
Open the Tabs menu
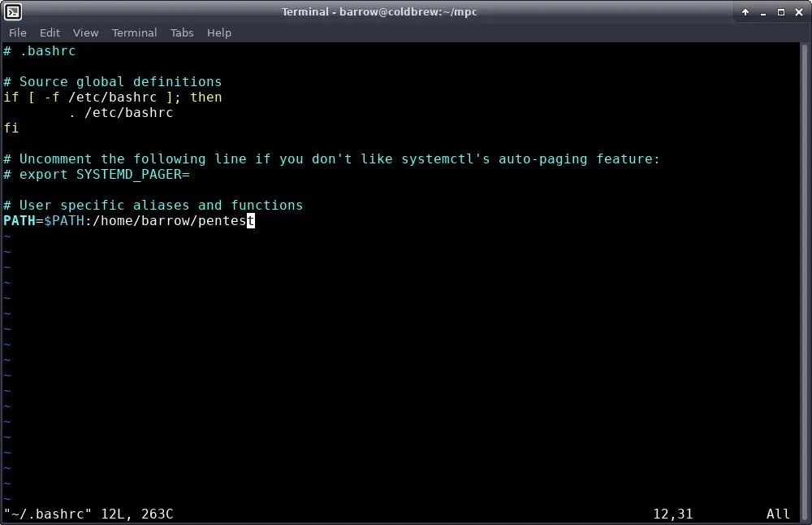tap(182, 33)
